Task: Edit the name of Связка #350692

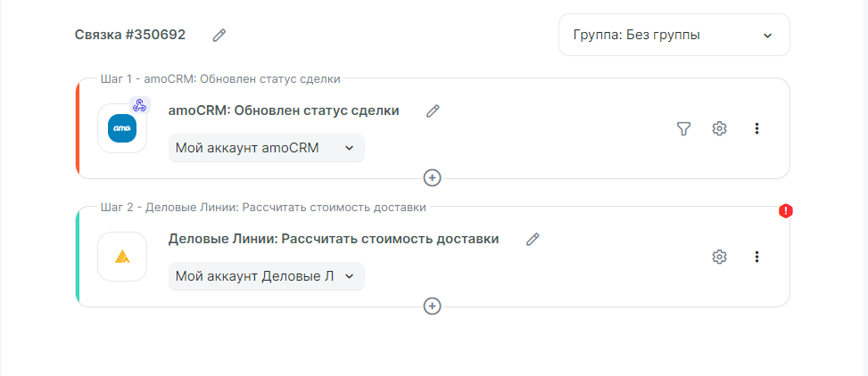Action: pyautogui.click(x=219, y=35)
